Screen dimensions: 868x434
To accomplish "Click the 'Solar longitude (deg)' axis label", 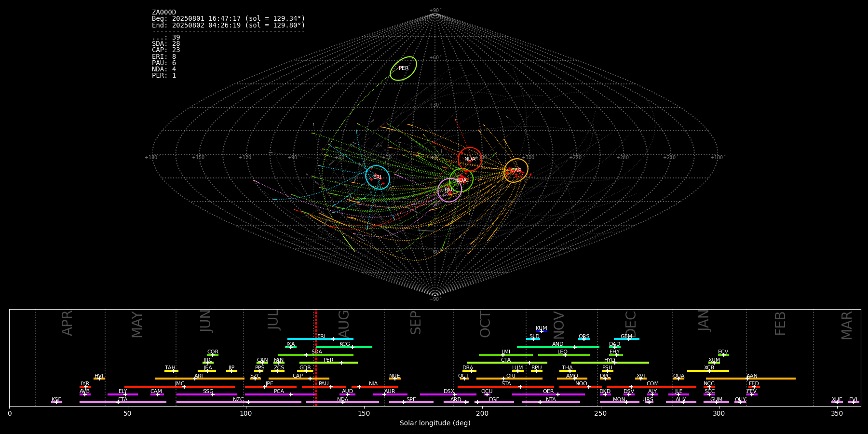I will pos(435,423).
